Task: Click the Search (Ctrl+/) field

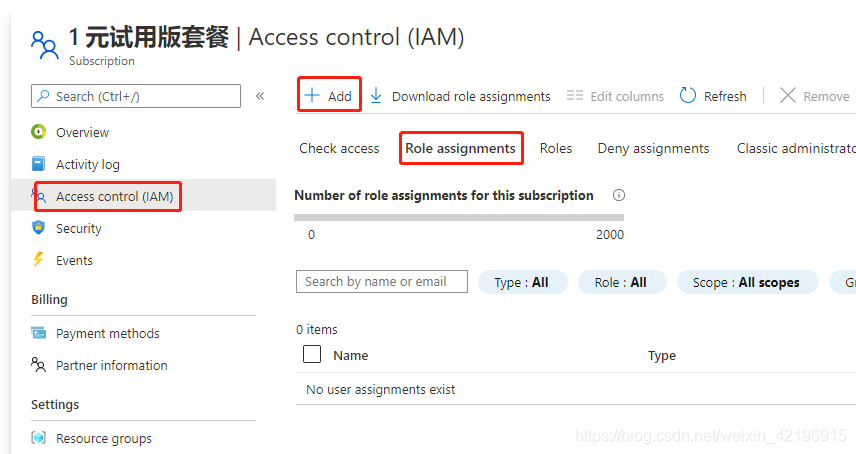Action: click(x=136, y=96)
